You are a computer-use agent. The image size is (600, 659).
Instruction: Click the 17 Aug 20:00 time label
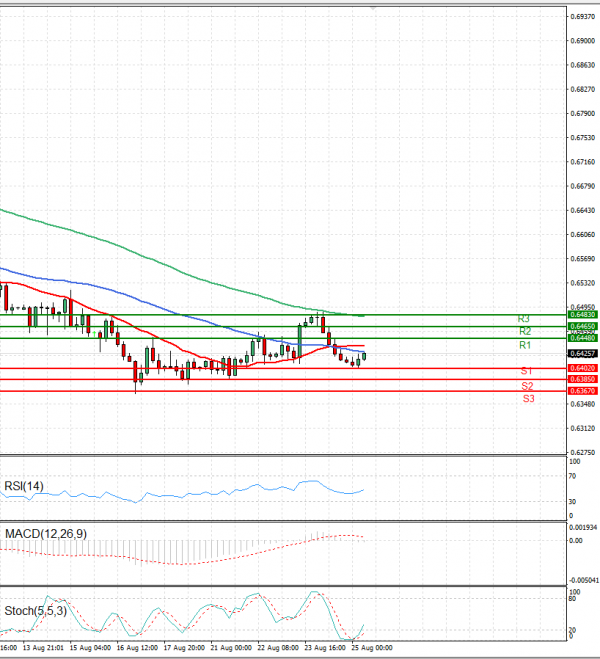(x=184, y=648)
